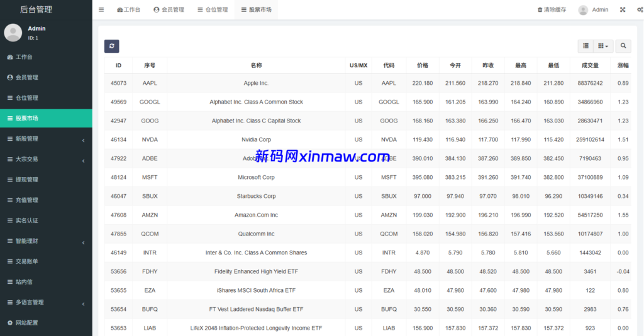This screenshot has width=644, height=336.
Task: Click the Fidelity Enhanced High Yield ETF cell
Action: coord(256,271)
